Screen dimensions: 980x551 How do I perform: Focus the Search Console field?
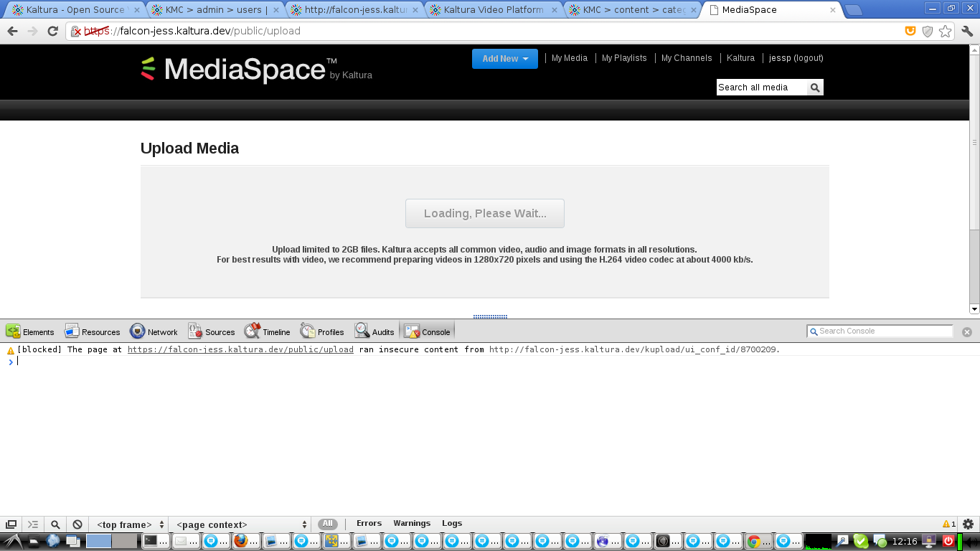[x=880, y=331]
